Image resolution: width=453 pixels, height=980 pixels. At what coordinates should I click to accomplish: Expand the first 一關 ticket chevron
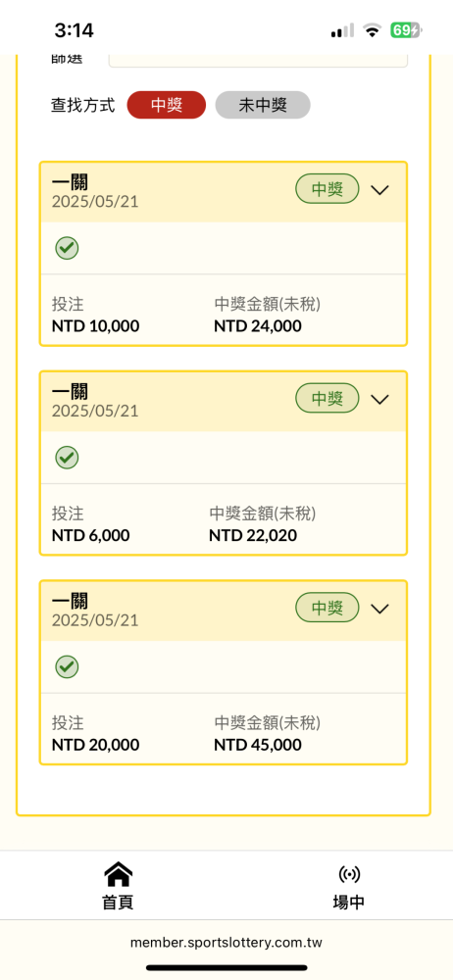tap(379, 190)
